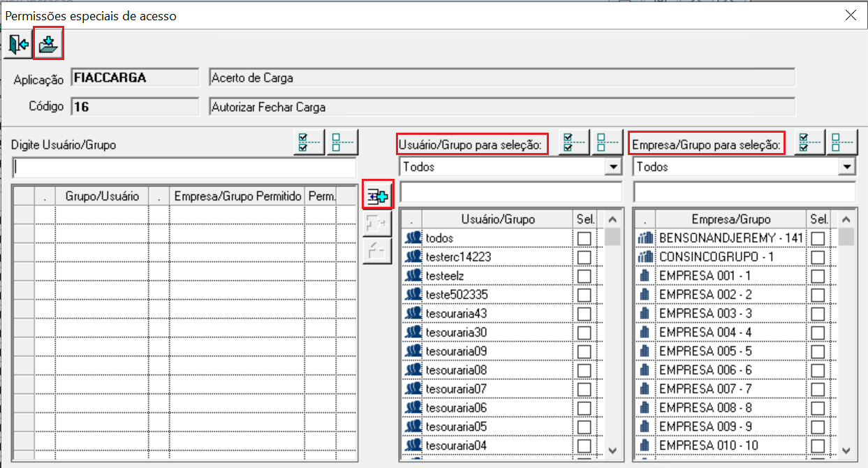
Task: Check Sel. box for EMPRESA 004 - 4
Action: point(818,333)
